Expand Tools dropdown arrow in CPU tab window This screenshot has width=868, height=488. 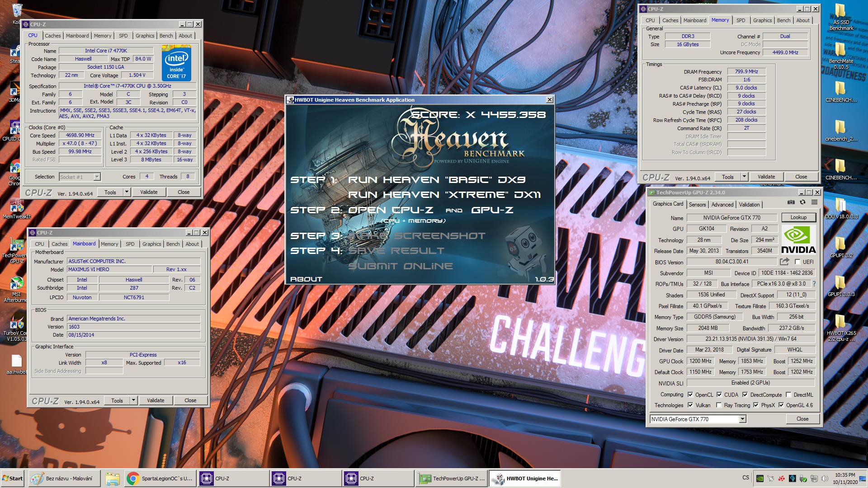click(127, 192)
